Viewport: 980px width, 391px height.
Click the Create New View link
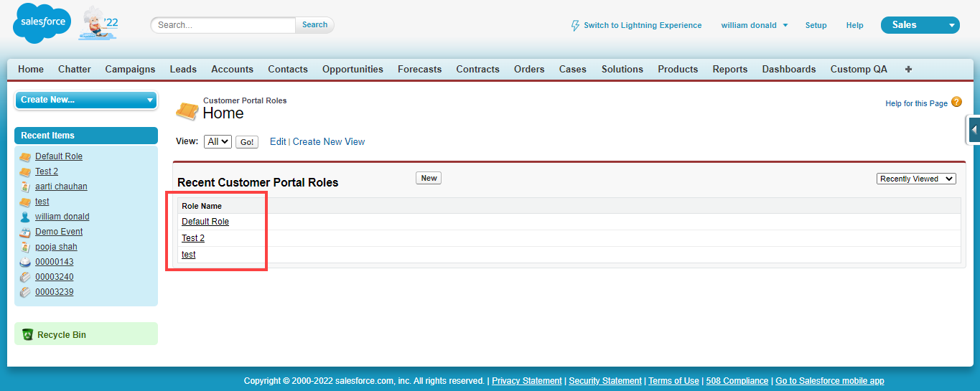[329, 142]
